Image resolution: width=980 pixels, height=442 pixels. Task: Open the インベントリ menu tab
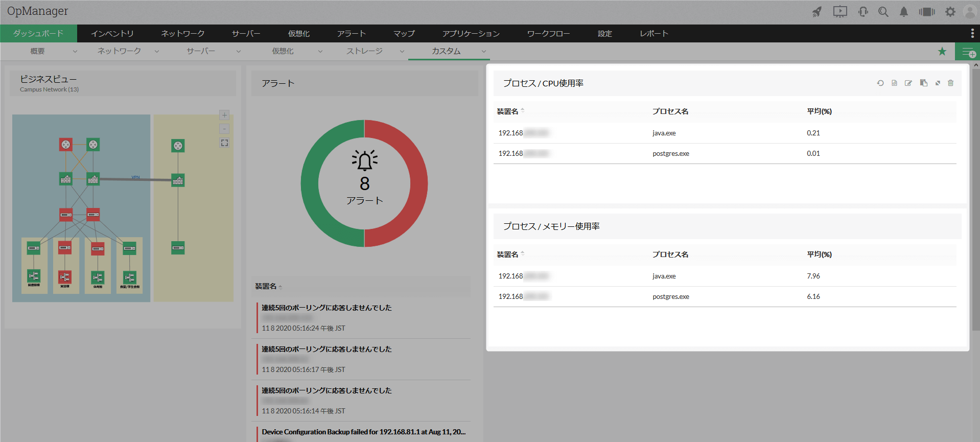pos(112,34)
